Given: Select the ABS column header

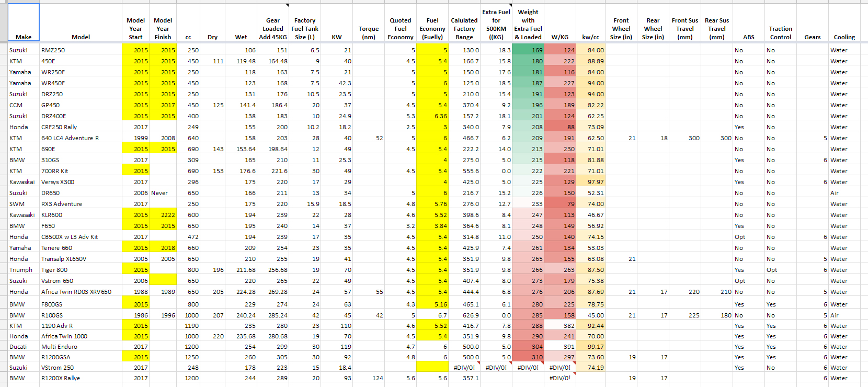Looking at the screenshot, I should click(x=749, y=22).
